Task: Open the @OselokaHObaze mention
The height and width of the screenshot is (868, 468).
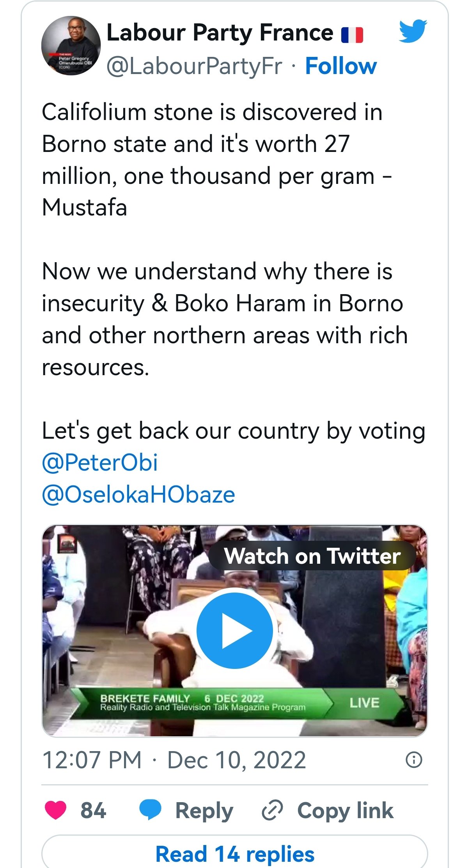Action: tap(138, 495)
